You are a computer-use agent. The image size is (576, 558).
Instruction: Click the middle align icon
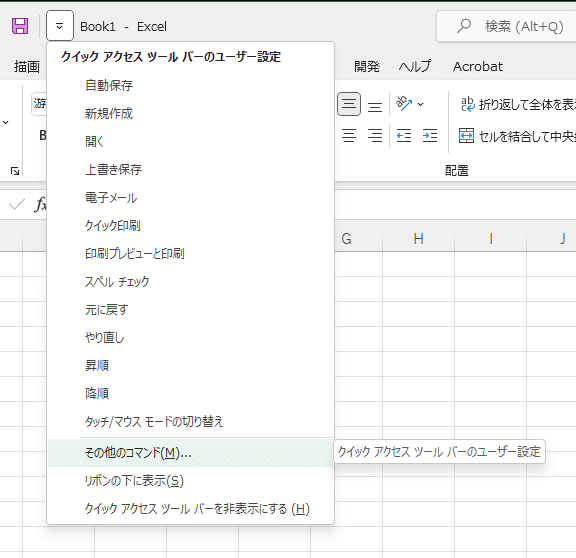point(349,104)
